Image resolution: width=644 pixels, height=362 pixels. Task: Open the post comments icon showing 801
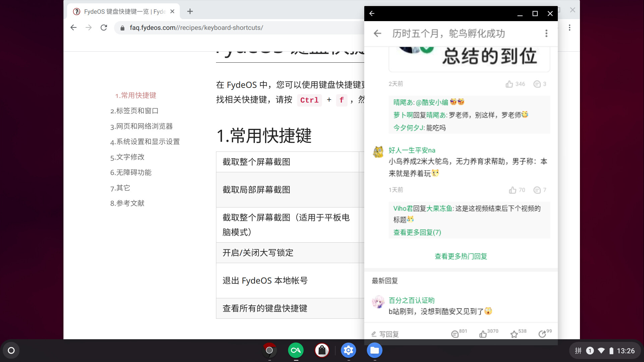(459, 333)
